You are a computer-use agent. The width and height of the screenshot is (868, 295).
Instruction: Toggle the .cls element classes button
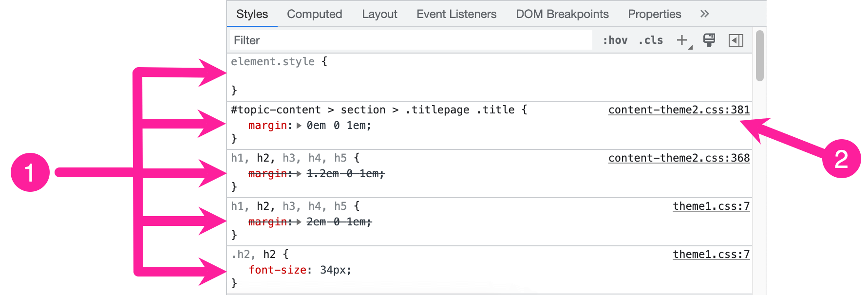tap(651, 40)
